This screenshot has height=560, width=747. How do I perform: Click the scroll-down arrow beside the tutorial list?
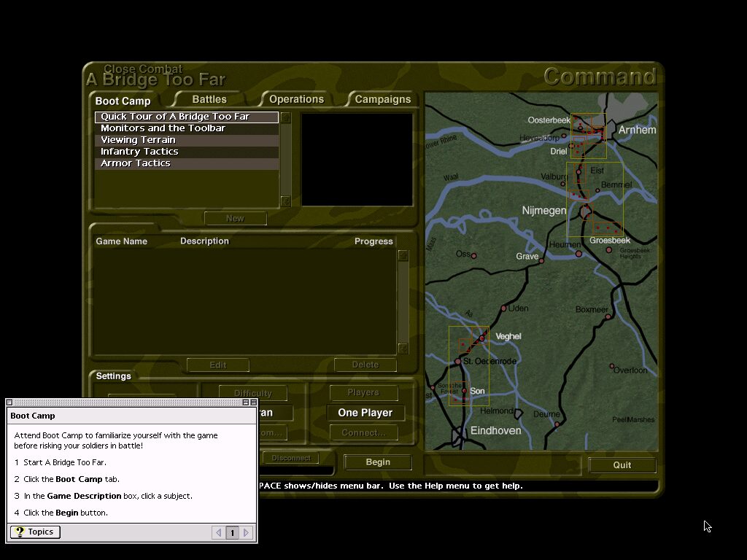(285, 203)
